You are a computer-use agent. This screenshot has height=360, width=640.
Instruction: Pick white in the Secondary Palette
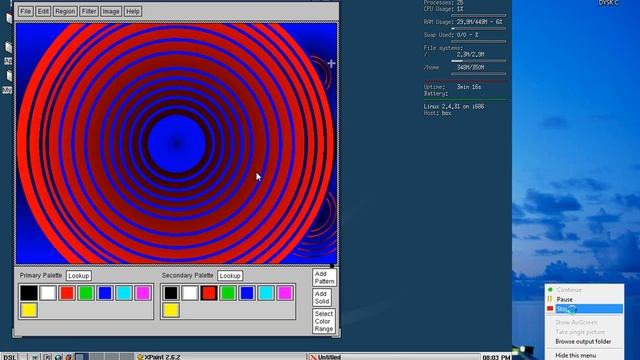point(190,293)
